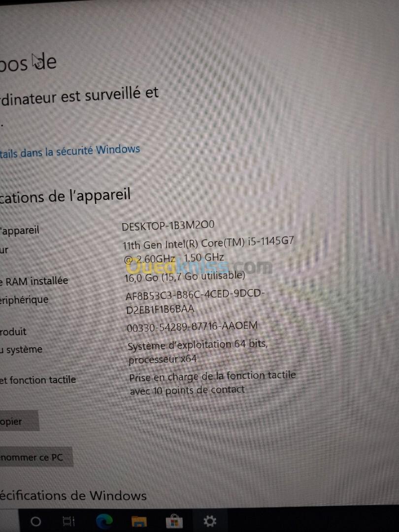
Task: Open File Explorer from the taskbar
Action: (x=139, y=521)
